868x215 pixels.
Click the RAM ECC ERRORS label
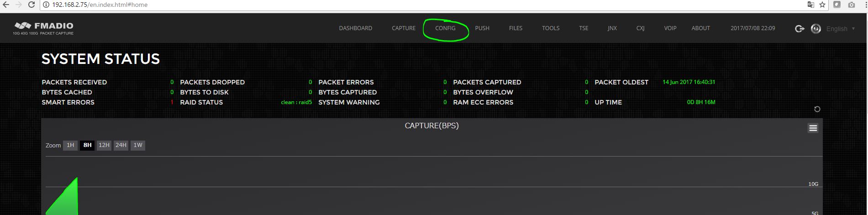click(x=483, y=102)
